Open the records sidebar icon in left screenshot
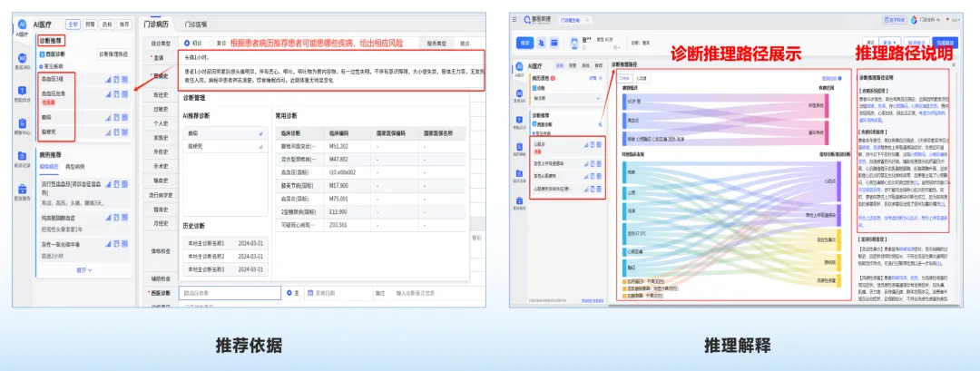The width and height of the screenshot is (980, 371). click(22, 157)
